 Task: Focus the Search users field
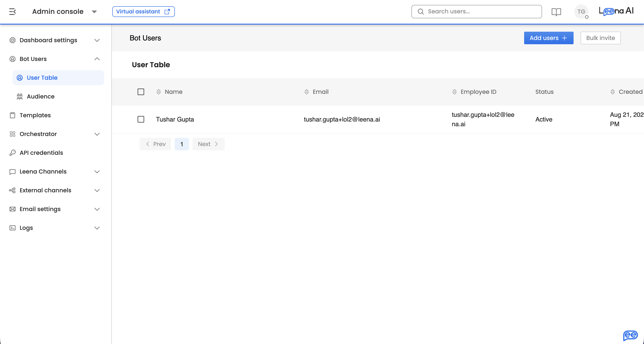tap(477, 11)
